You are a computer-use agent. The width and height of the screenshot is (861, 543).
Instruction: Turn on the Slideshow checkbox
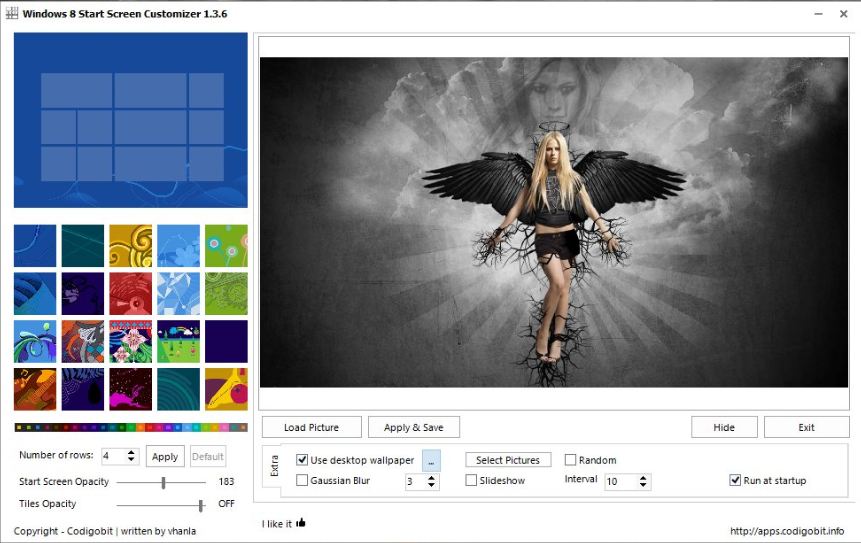[472, 481]
